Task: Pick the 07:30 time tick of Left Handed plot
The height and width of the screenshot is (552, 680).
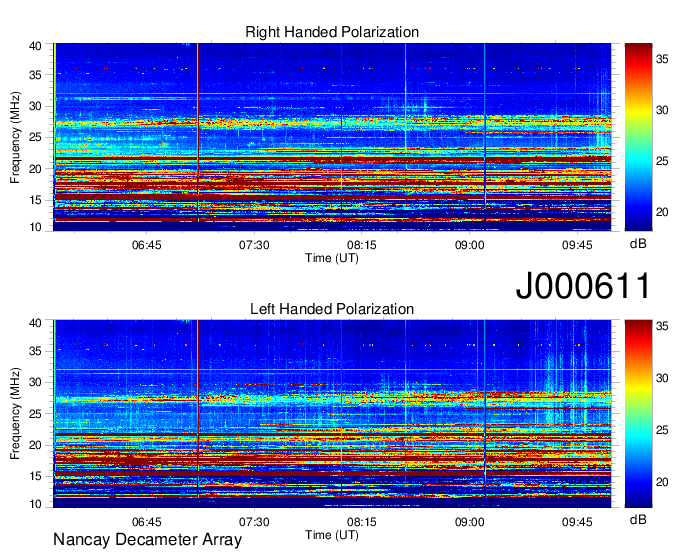Action: coord(254,522)
